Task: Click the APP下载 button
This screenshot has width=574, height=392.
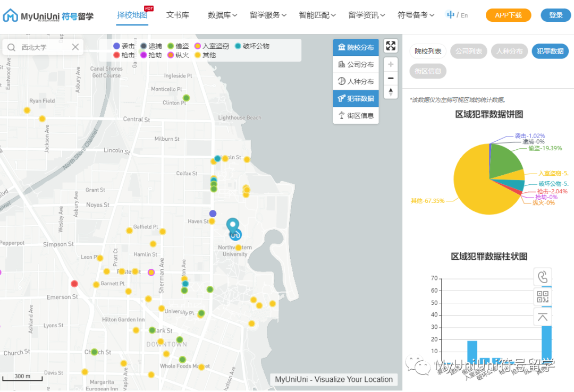Action: click(508, 15)
